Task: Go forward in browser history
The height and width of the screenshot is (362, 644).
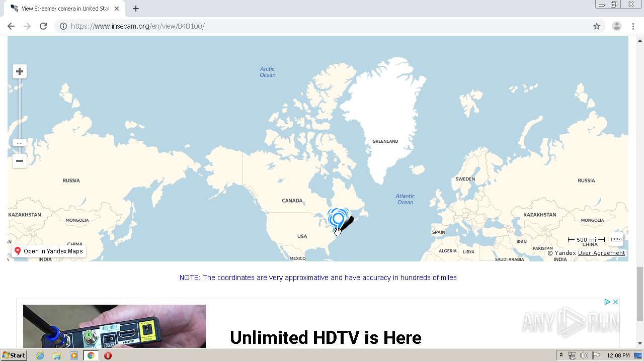Action: pos(27,26)
